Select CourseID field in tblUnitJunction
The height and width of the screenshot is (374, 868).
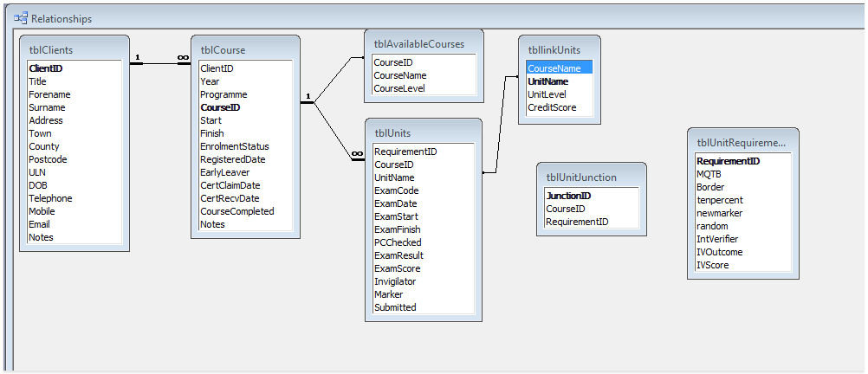(591, 209)
